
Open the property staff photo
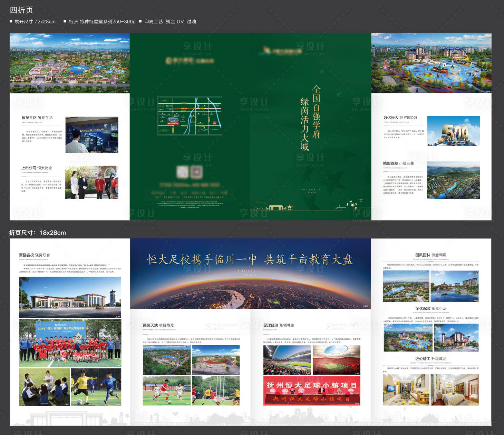pos(92,182)
